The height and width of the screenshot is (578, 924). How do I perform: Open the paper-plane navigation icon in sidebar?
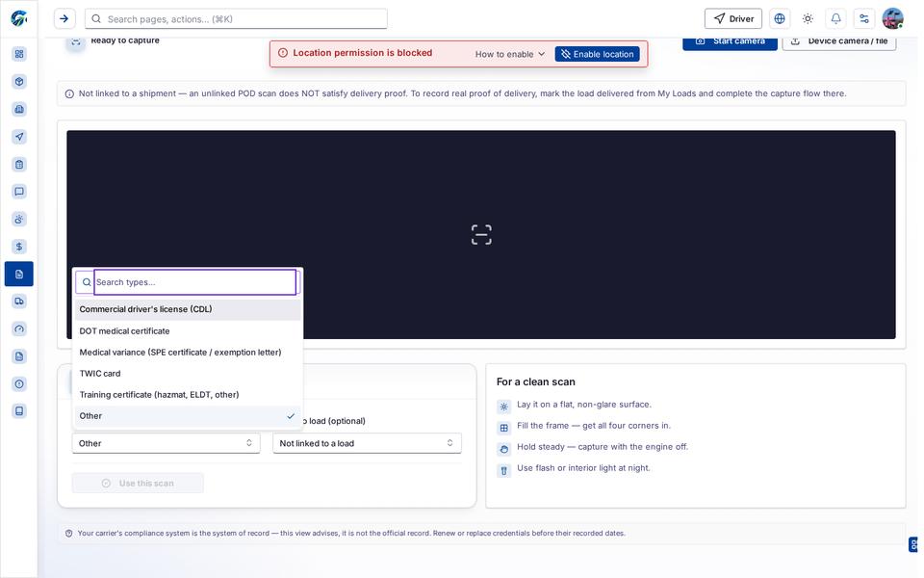pyautogui.click(x=19, y=137)
